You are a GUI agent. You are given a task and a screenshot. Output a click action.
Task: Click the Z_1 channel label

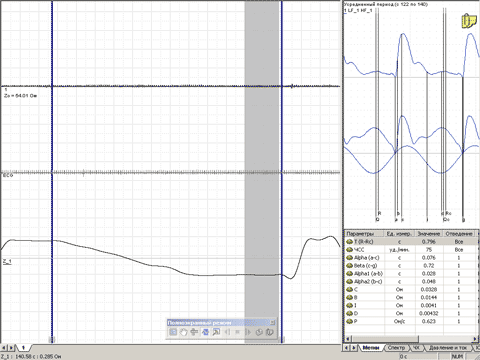pos(7,262)
